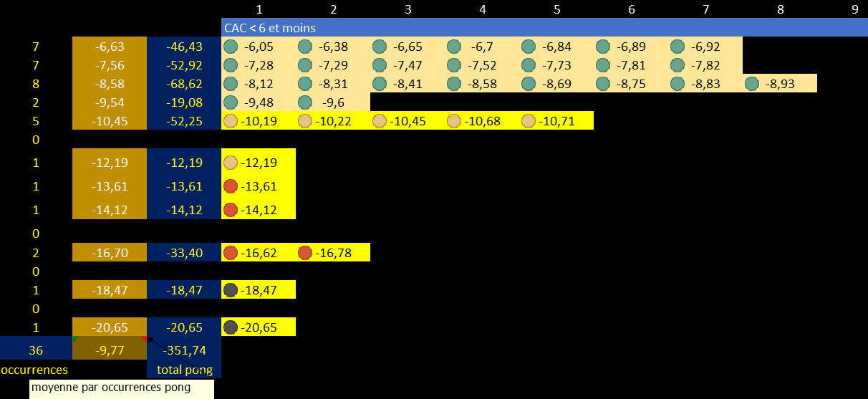The height and width of the screenshot is (399, 868).
Task: Select the red circle next to -16,62
Action: point(230,252)
